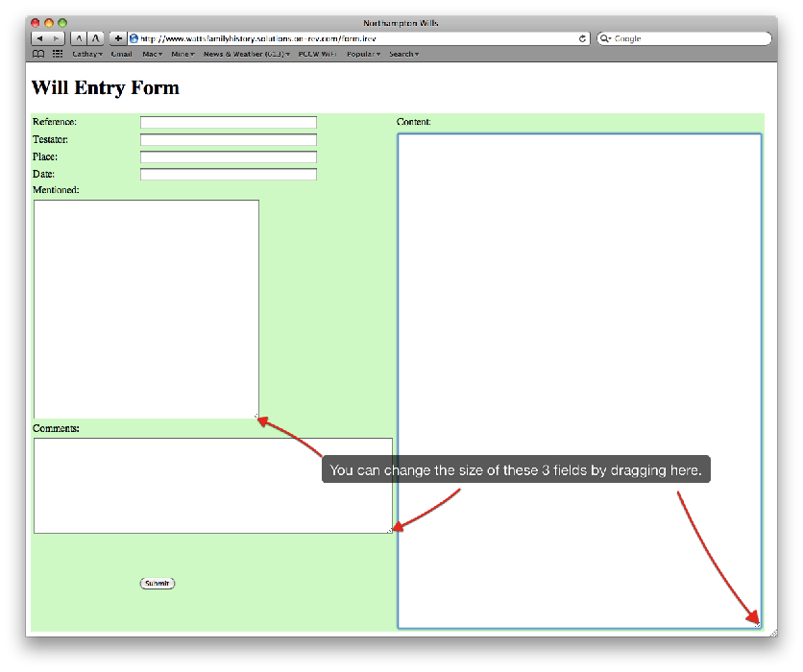The height and width of the screenshot is (672, 803).
Task: Focus the Testator input field
Action: tap(229, 140)
